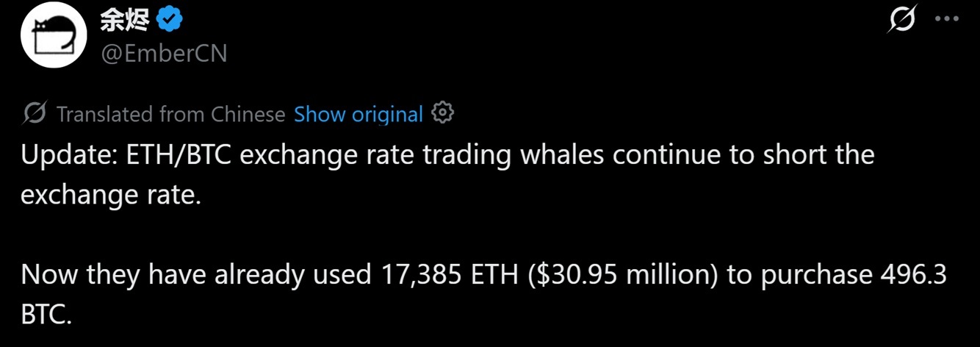Click the Grok icon beside Translated from Chinese

35,114
